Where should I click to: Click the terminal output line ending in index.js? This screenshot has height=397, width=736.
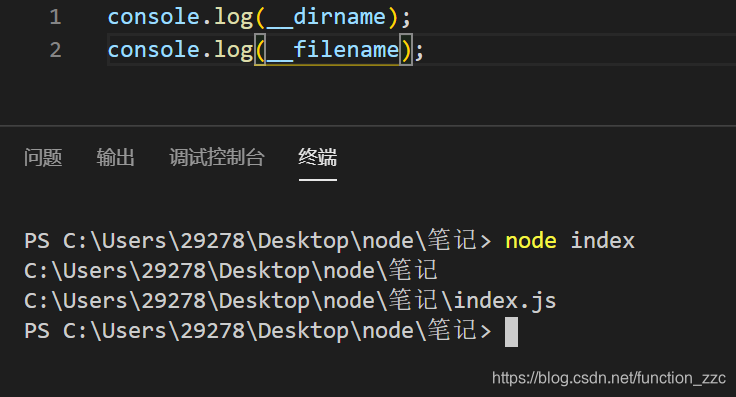(290, 301)
